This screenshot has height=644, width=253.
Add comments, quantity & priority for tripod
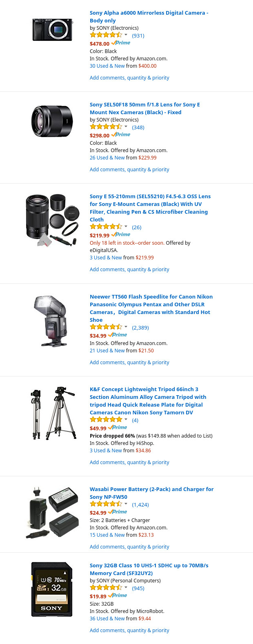tap(129, 463)
